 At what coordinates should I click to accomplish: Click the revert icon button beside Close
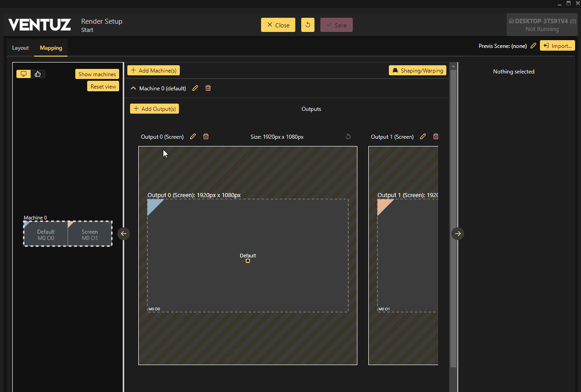[308, 25]
